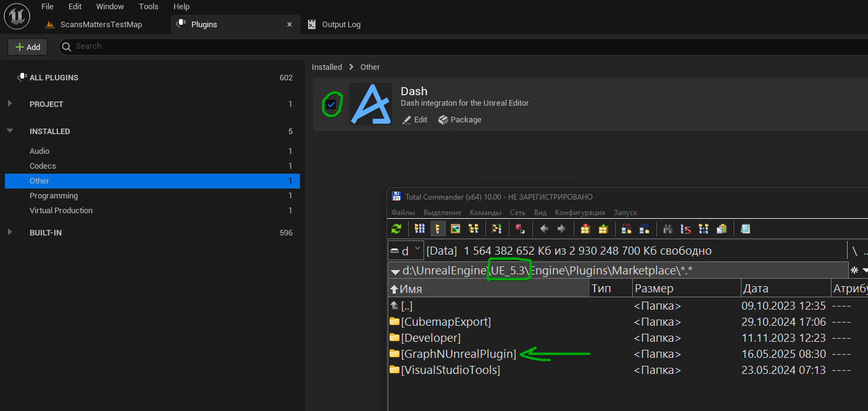Sort by the Размер column header
Image resolution: width=868 pixels, height=411 pixels.
pos(686,289)
